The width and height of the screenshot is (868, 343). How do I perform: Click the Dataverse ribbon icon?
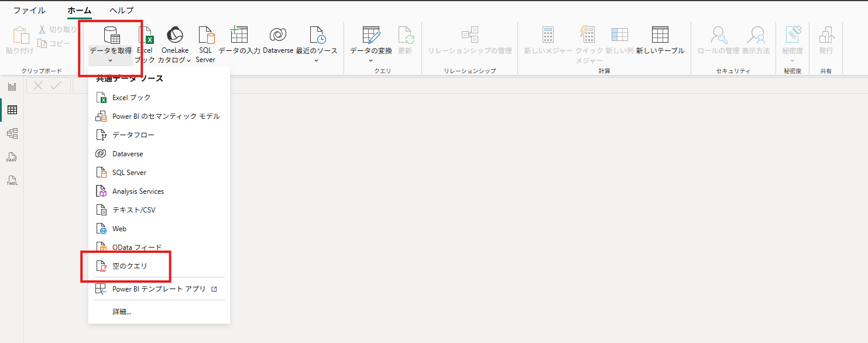(x=277, y=35)
